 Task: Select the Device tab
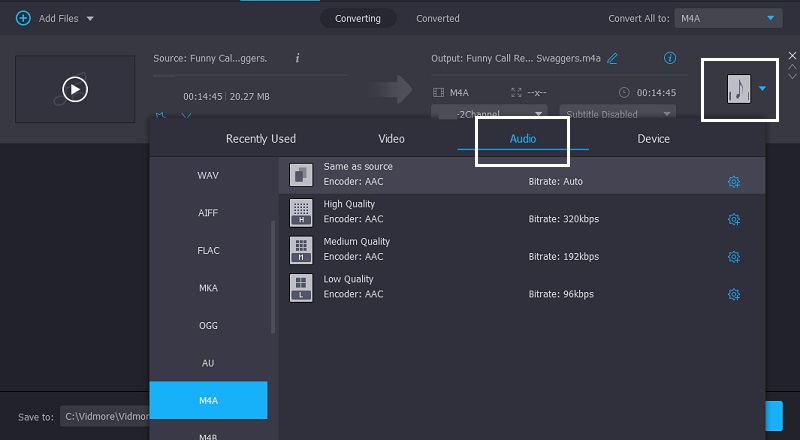pyautogui.click(x=653, y=139)
